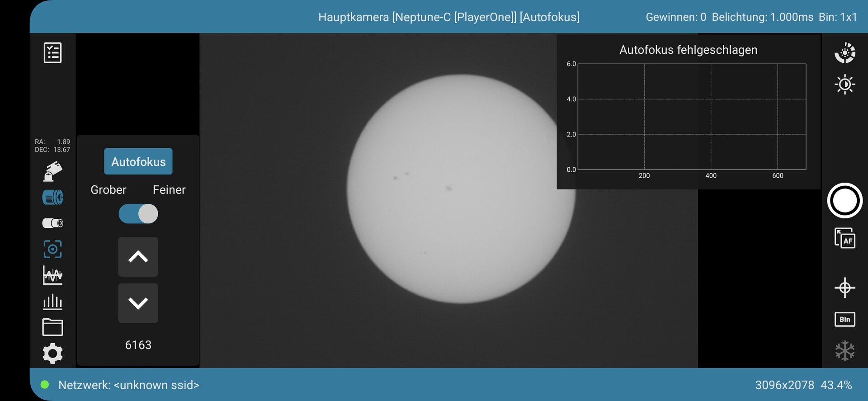
Task: Tap the shutter capture button
Action: 844,201
